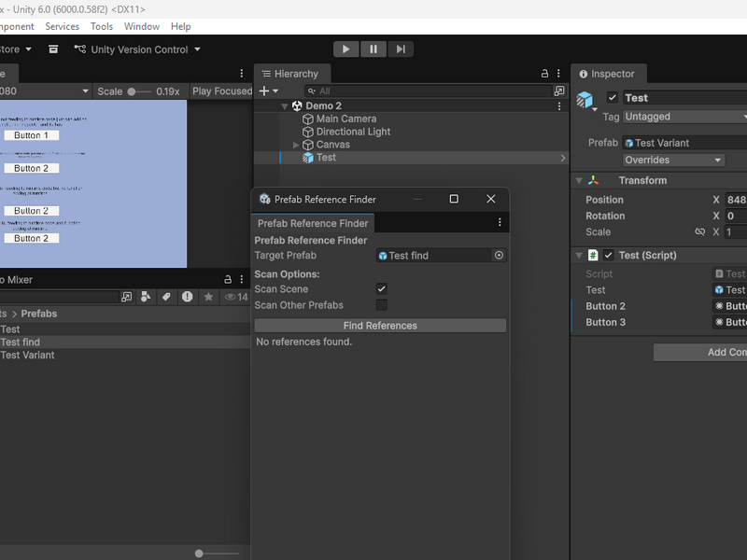
Task: Disable the Test (Script) component checkbox
Action: pos(609,255)
